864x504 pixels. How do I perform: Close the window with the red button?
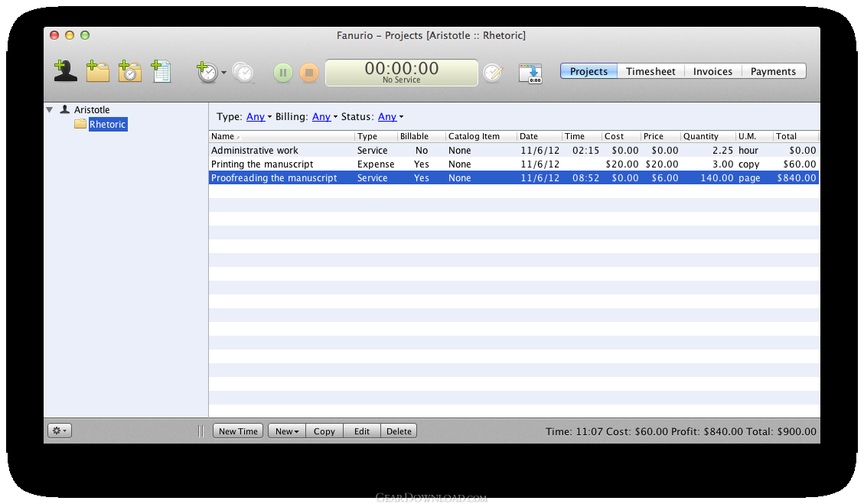click(54, 35)
